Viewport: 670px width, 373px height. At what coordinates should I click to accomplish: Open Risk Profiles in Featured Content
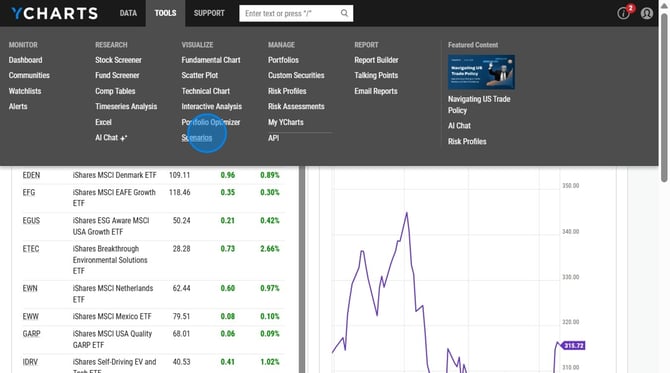(x=467, y=141)
